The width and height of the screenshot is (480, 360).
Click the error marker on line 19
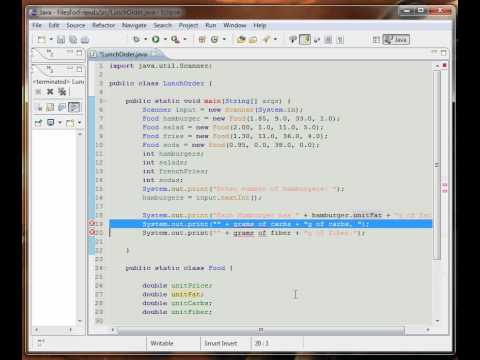tap(92, 224)
